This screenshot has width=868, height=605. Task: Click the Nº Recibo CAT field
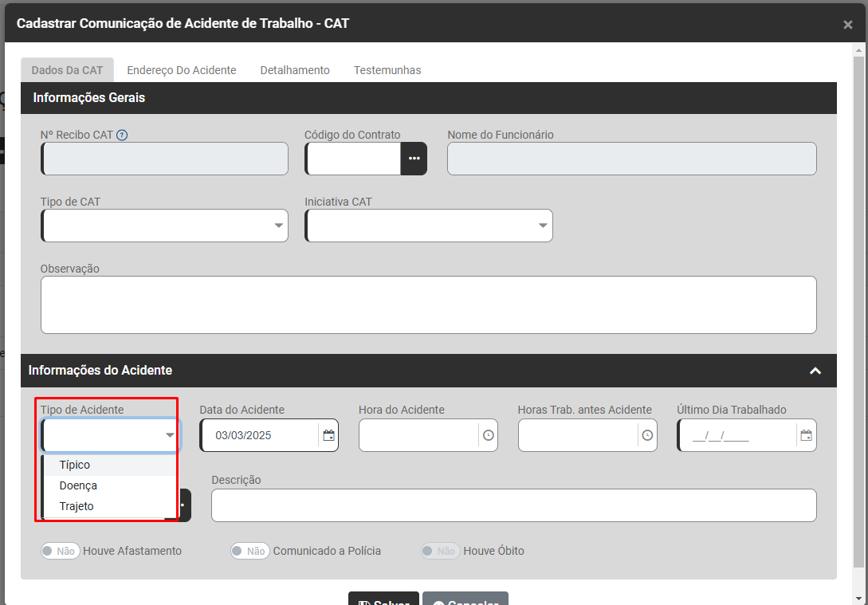(164, 159)
